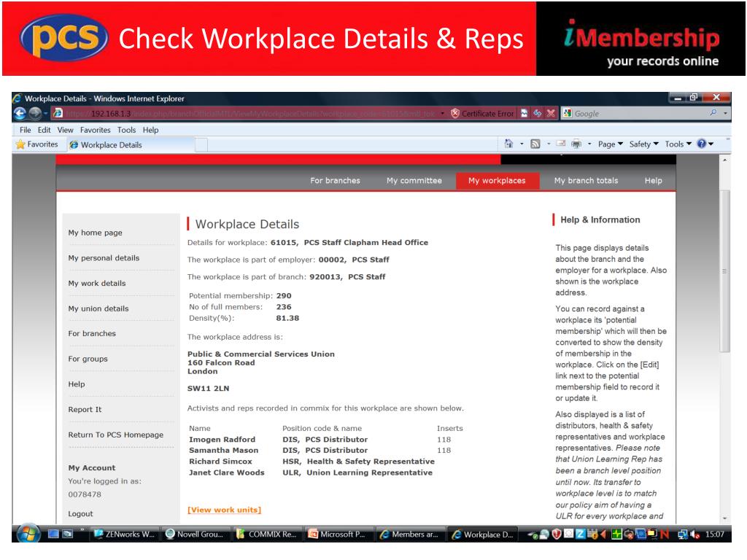This screenshot has height=560, width=747.
Task: Open the 'Members ar...' IE taskbar button
Action: pyautogui.click(x=409, y=534)
